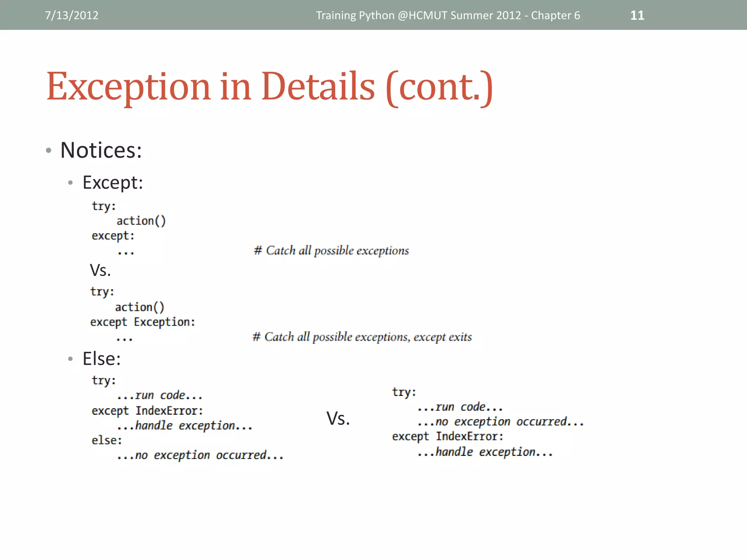747x560 pixels.
Task: Click the 'else:' code line
Action: pyautogui.click(x=107, y=440)
